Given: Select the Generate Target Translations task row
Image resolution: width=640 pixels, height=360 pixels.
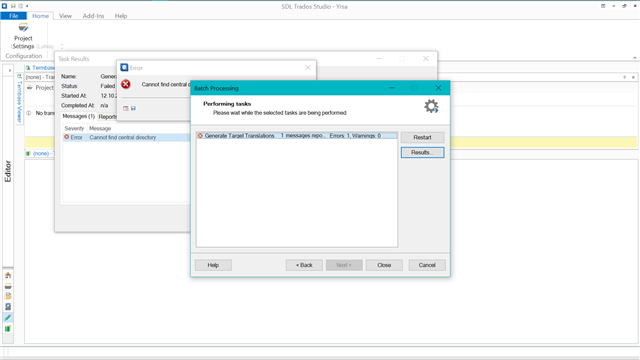Looking at the screenshot, I should [x=297, y=136].
